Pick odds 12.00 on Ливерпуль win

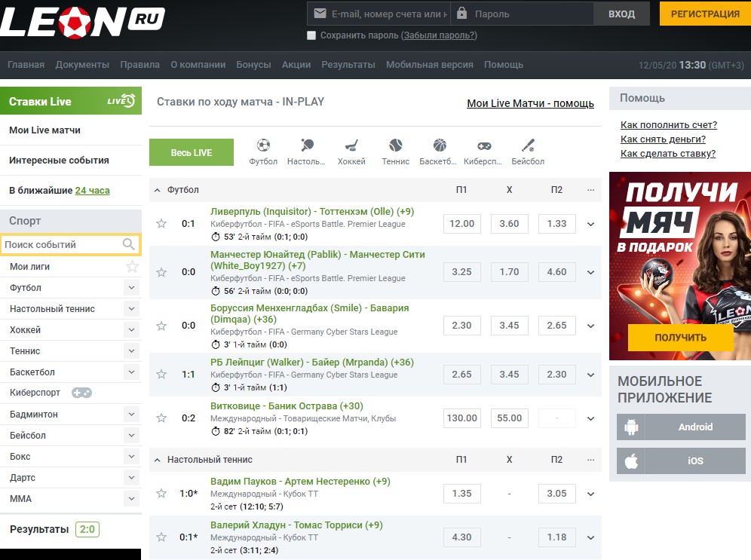pos(461,224)
